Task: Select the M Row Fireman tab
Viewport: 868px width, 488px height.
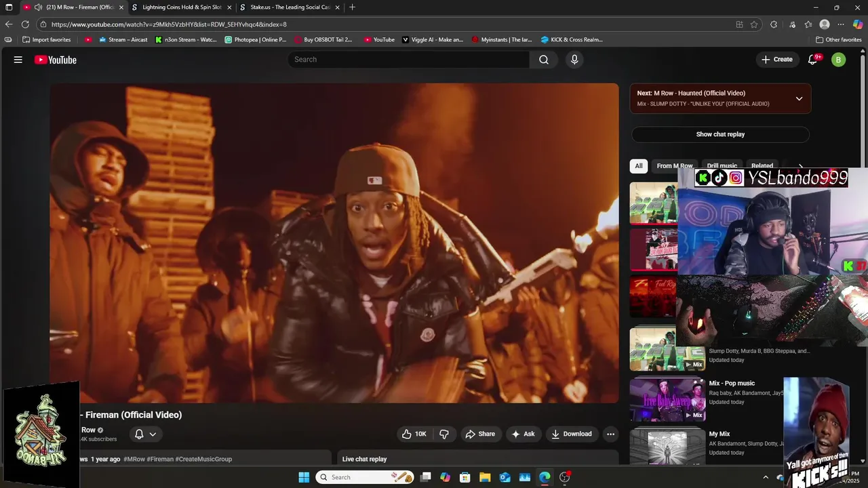Action: click(73, 7)
